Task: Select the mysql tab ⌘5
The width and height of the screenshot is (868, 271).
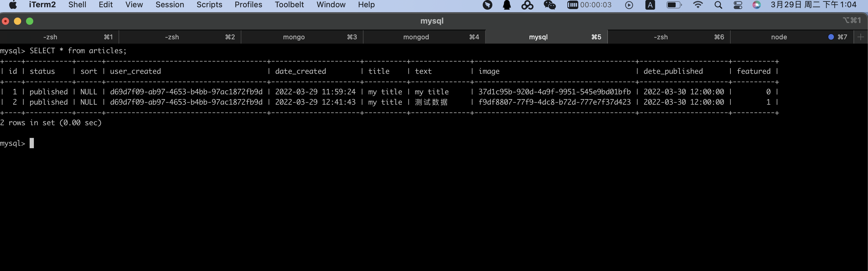Action: (546, 37)
